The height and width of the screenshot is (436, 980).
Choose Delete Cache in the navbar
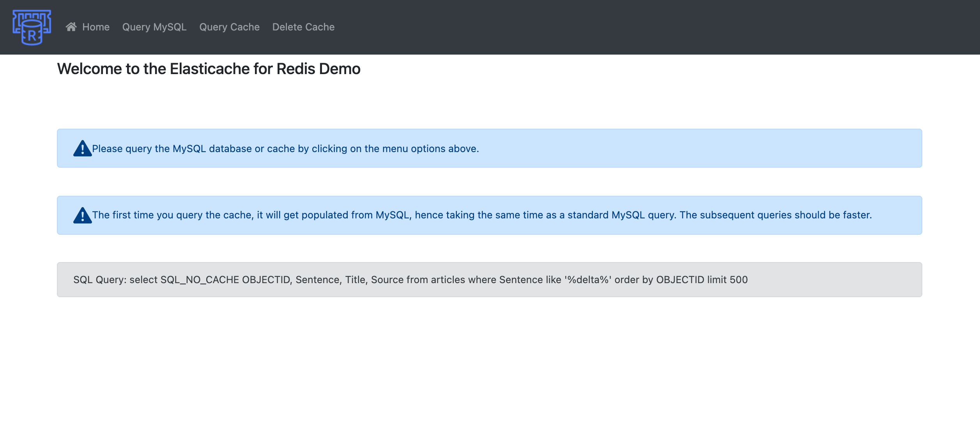coord(303,27)
